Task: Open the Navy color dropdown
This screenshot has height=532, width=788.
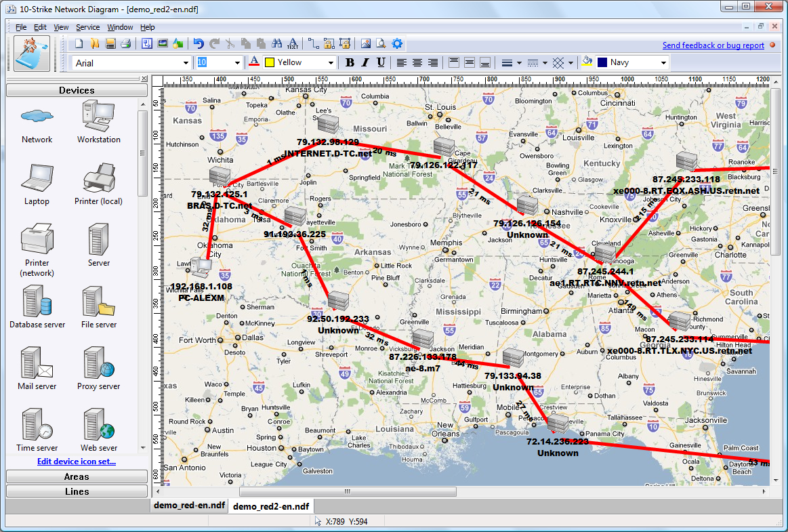Action: 632,62
